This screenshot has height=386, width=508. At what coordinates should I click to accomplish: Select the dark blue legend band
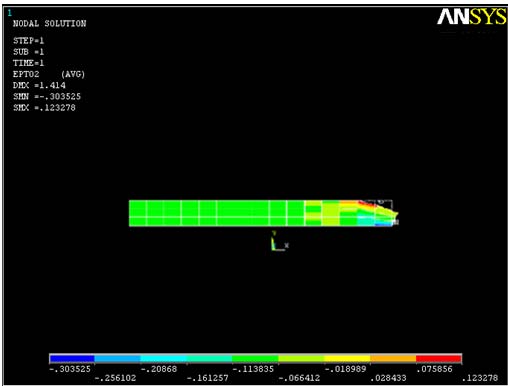72,358
